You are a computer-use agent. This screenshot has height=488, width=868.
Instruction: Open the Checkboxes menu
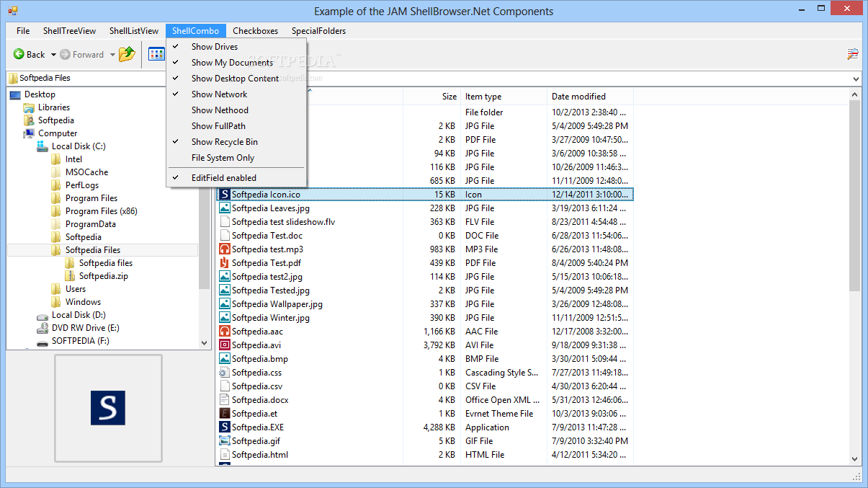point(256,31)
